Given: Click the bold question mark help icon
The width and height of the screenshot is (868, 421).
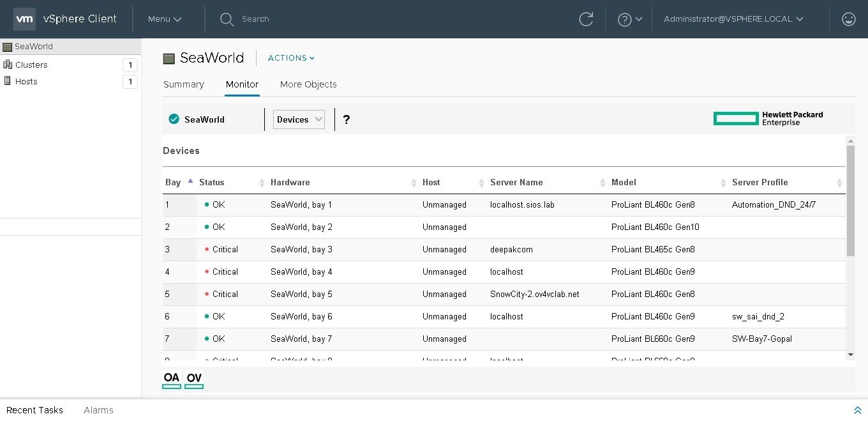Looking at the screenshot, I should (347, 119).
